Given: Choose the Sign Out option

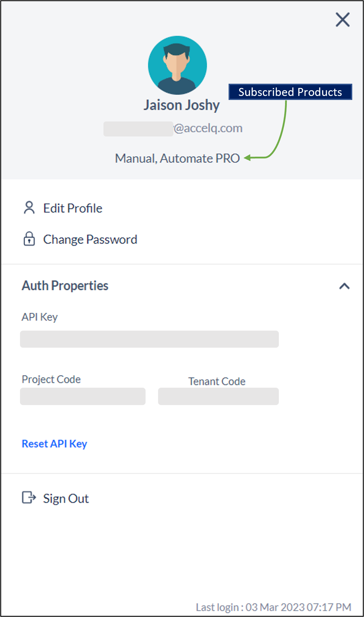Looking at the screenshot, I should pyautogui.click(x=66, y=499).
